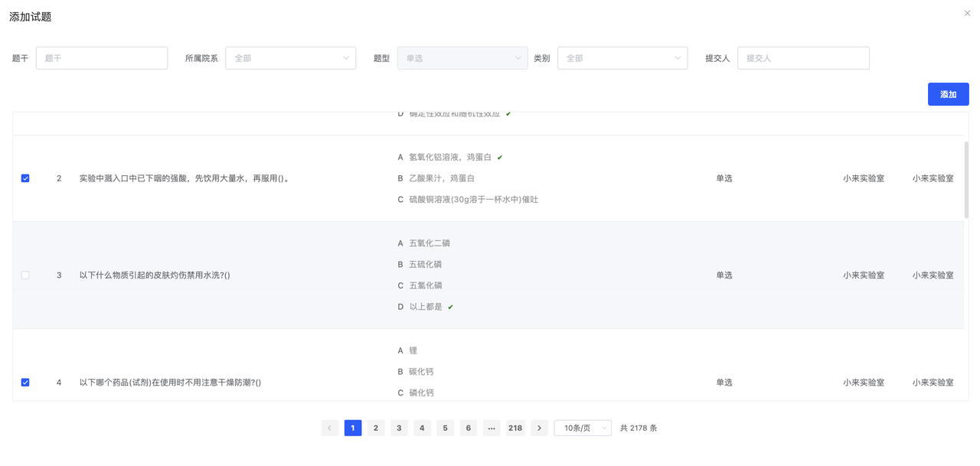
Task: Click the pagination ellipsis to jump pages
Action: [x=492, y=428]
